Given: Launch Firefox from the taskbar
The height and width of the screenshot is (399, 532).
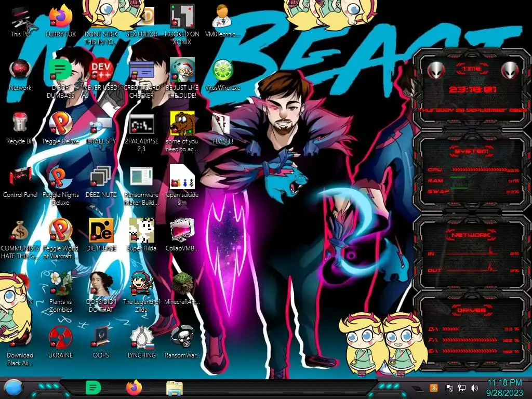Looking at the screenshot, I should (x=135, y=388).
